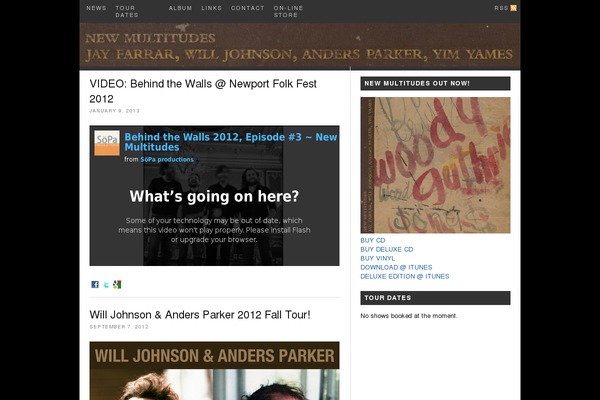Viewport: 600px width, 400px height.
Task: Open the Contact page
Action: 248,8
